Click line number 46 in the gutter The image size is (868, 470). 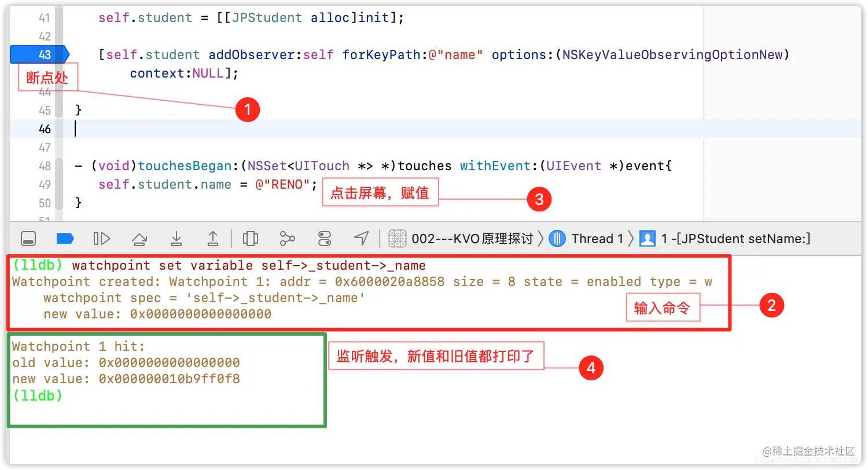(x=45, y=128)
